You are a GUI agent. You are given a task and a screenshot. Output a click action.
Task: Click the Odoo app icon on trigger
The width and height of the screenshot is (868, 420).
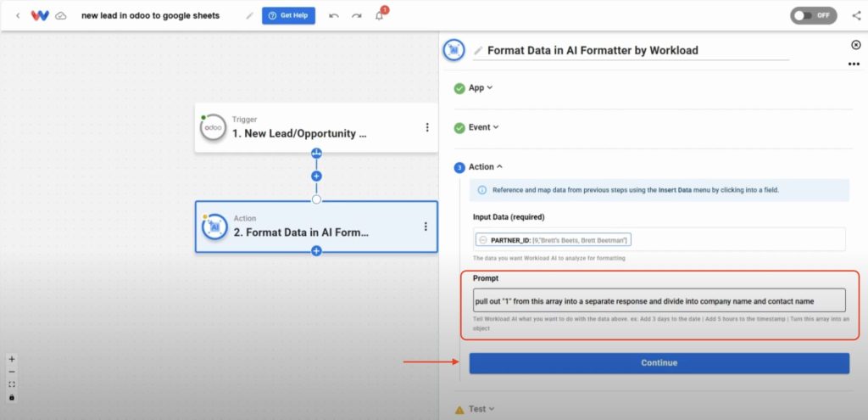click(213, 127)
